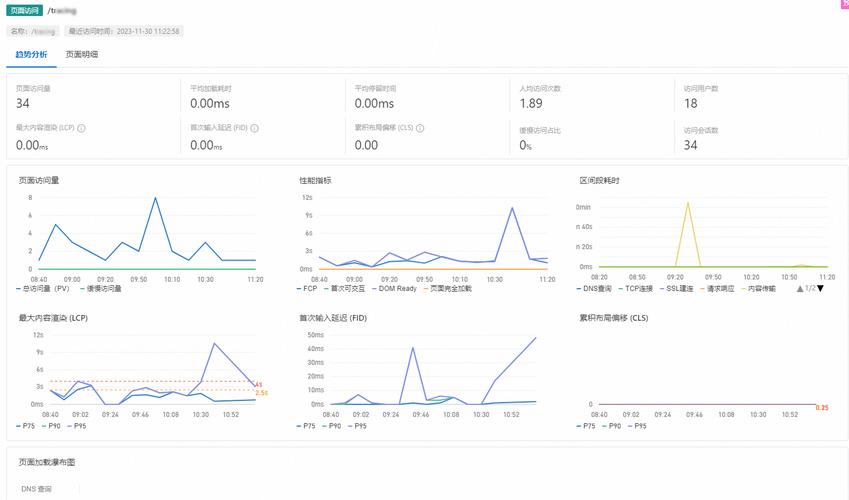Click the peak point on 页面访问量 chart line
The width and height of the screenshot is (849, 500).
click(x=155, y=198)
